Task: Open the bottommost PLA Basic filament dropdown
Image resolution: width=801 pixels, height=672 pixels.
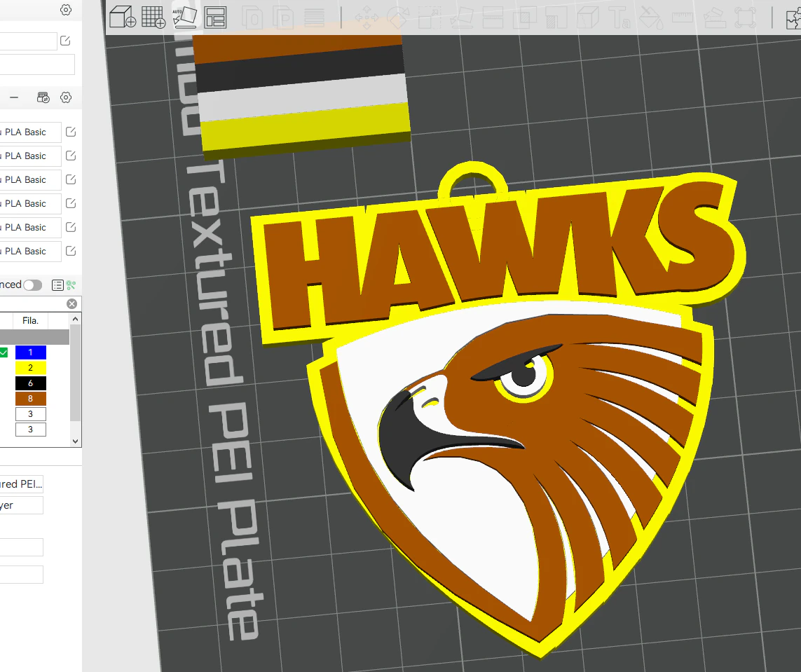Action: pos(31,251)
